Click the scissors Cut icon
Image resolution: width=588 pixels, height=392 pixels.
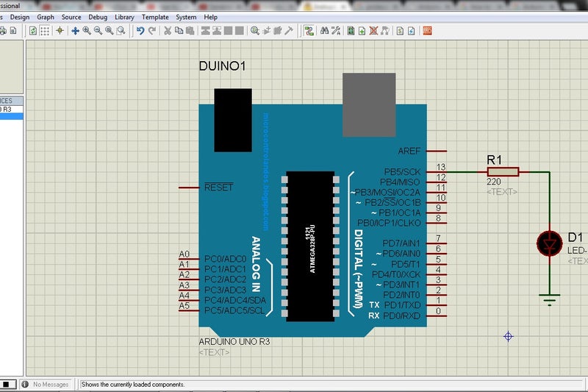tap(168, 31)
